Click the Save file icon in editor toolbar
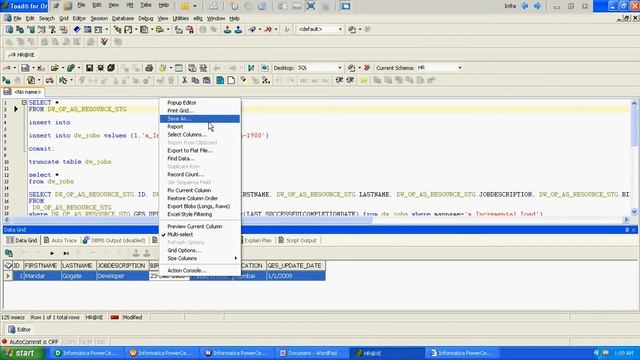This screenshot has width=640, height=360. coord(89,68)
